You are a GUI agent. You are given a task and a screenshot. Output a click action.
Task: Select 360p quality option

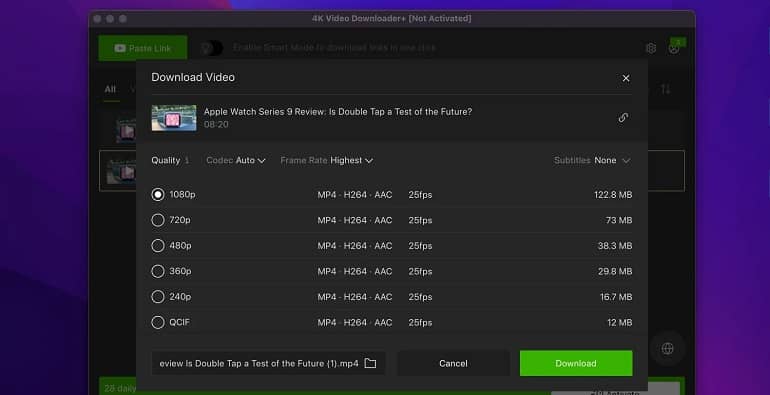coord(158,271)
